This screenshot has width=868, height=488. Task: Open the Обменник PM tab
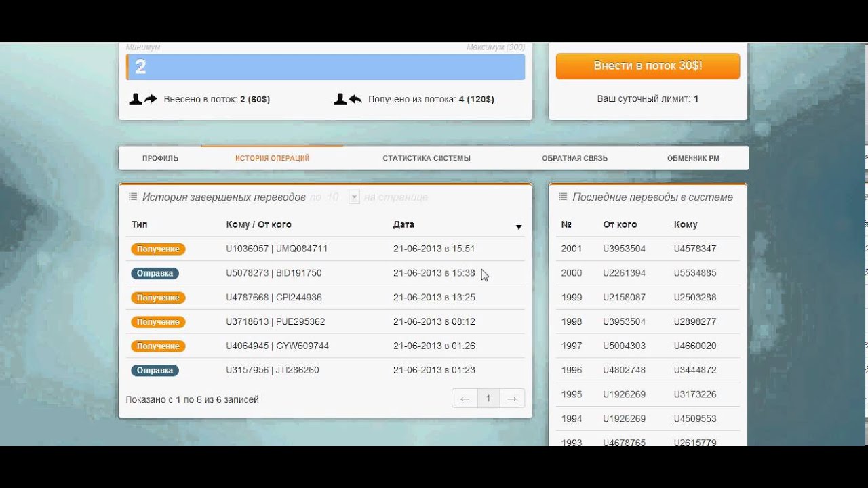pos(693,158)
